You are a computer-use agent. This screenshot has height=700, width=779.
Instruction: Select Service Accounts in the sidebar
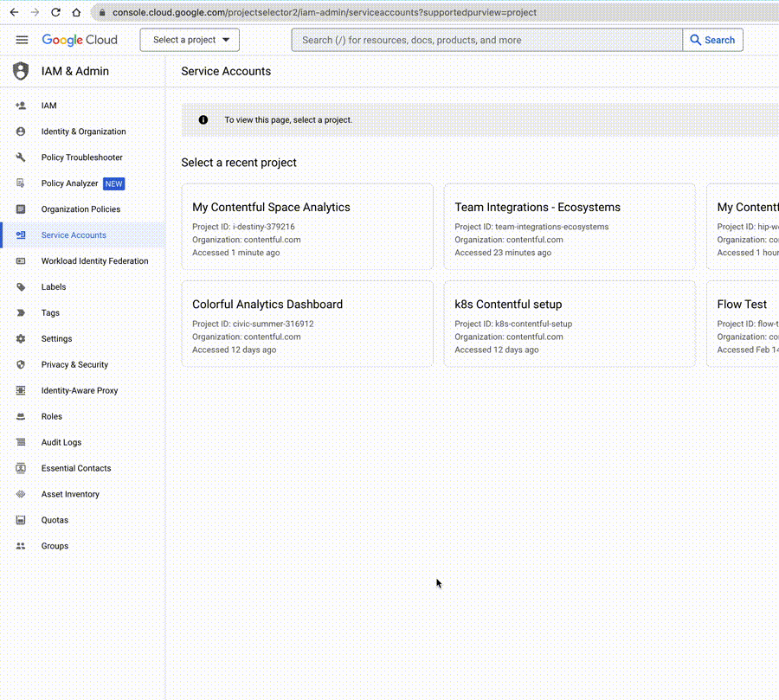(83, 235)
